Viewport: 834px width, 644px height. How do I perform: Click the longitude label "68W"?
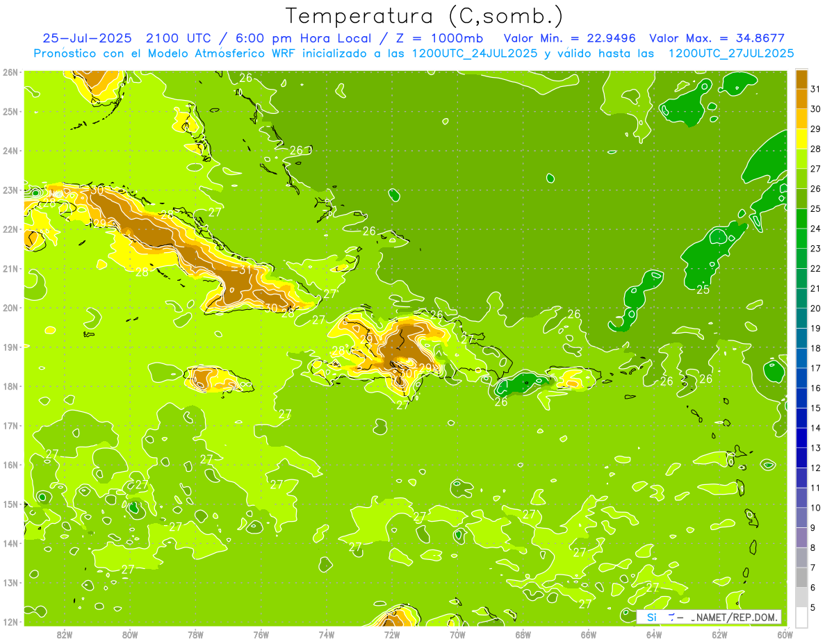coord(523,634)
